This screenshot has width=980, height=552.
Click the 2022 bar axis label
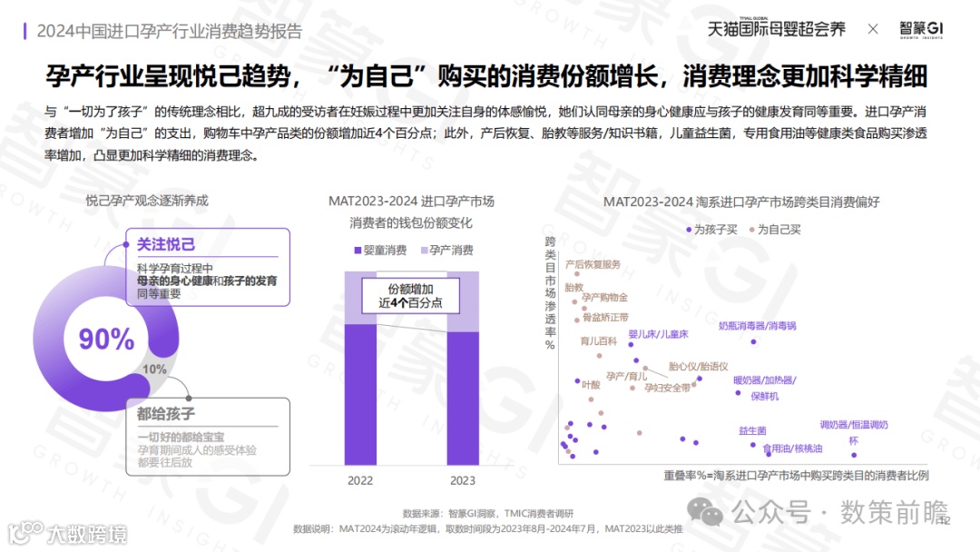(x=360, y=481)
